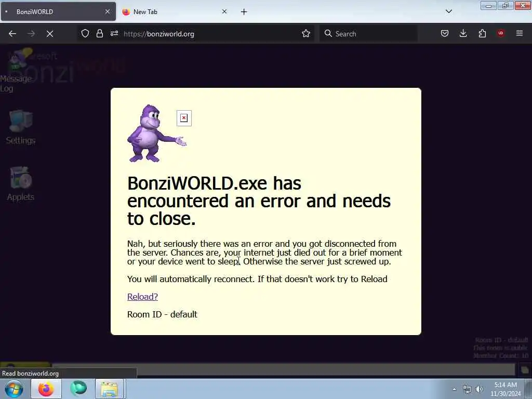Viewport: 532px width, 399px height.
Task: Open the Extensions puzzle icon
Action: (482, 34)
